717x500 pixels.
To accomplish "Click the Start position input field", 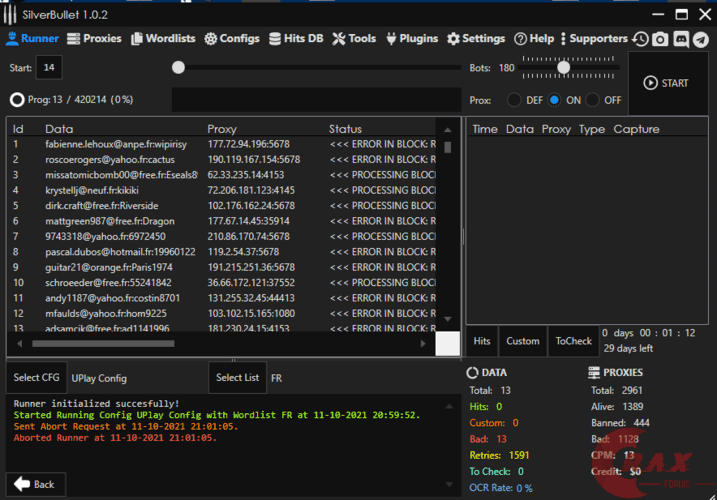I will (x=48, y=68).
